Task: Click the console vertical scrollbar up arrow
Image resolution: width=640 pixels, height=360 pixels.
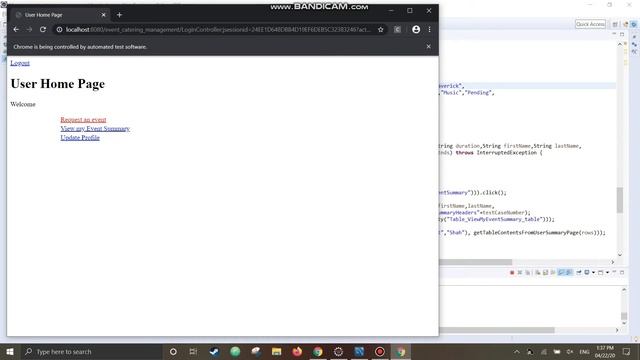Action: (624, 290)
